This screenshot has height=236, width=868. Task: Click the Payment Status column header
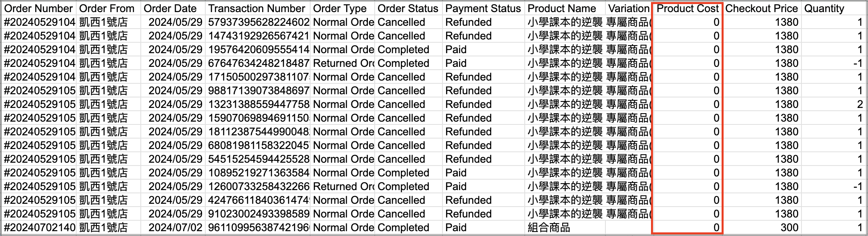[483, 8]
